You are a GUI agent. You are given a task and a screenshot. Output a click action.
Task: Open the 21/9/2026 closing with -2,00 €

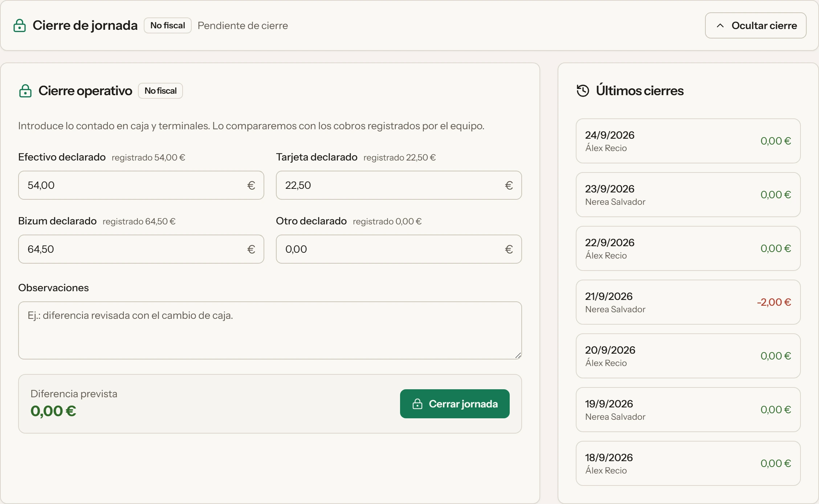(688, 302)
